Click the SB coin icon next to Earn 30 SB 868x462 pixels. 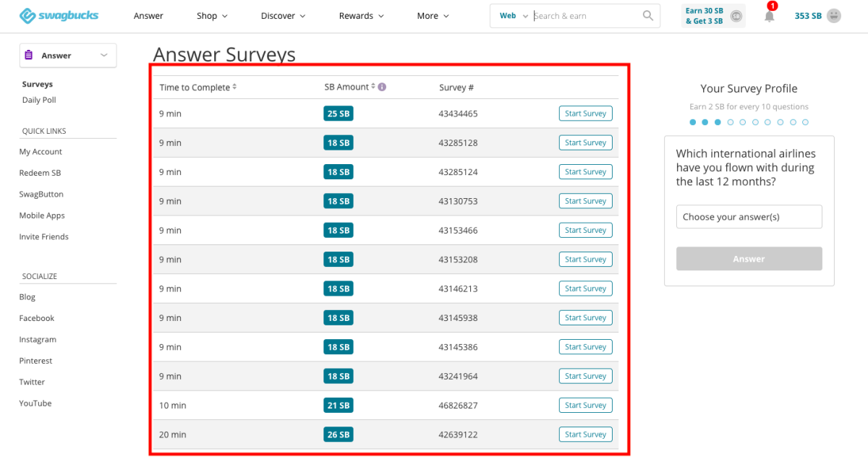[x=736, y=15]
